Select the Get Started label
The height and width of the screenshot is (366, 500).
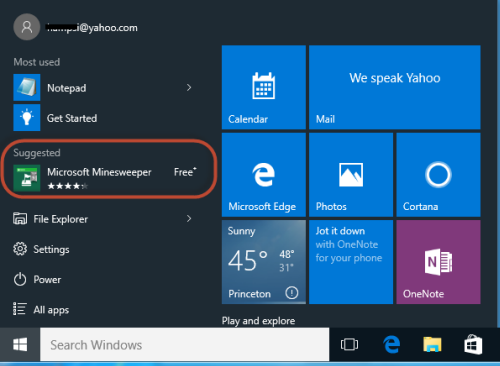tap(72, 118)
